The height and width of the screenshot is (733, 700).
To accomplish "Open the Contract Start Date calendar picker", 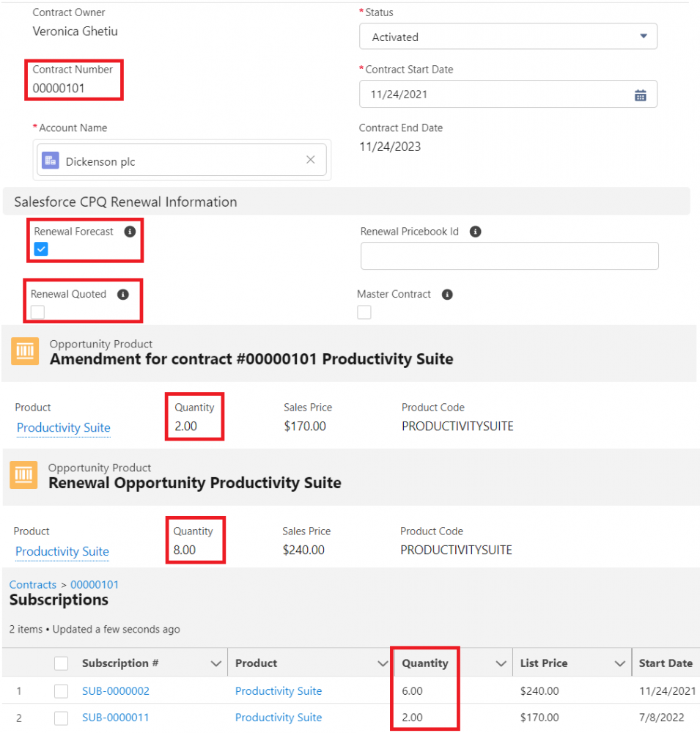I will (x=640, y=95).
